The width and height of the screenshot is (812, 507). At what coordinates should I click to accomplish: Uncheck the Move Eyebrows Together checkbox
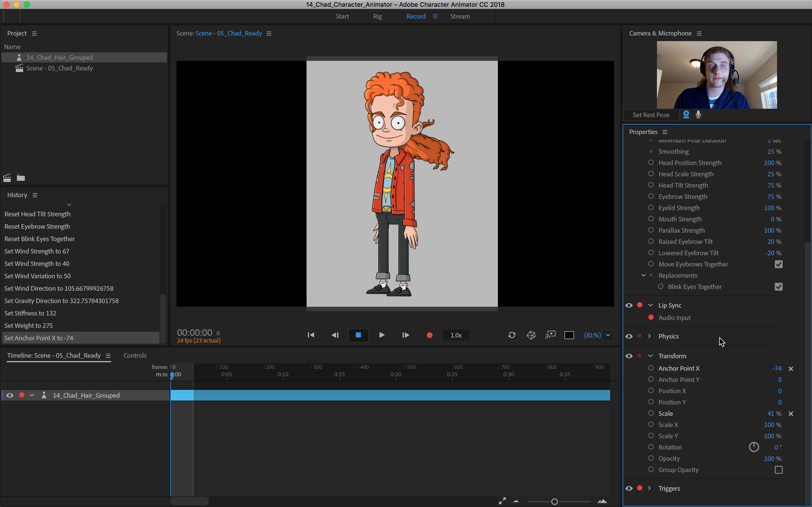(778, 264)
